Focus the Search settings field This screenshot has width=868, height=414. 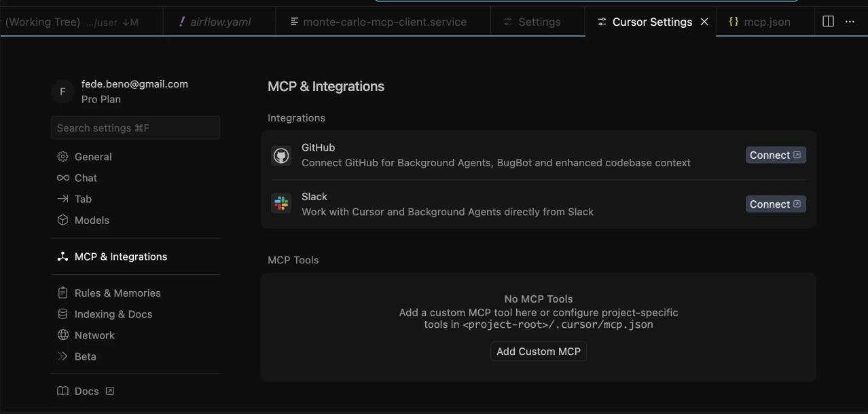(135, 128)
